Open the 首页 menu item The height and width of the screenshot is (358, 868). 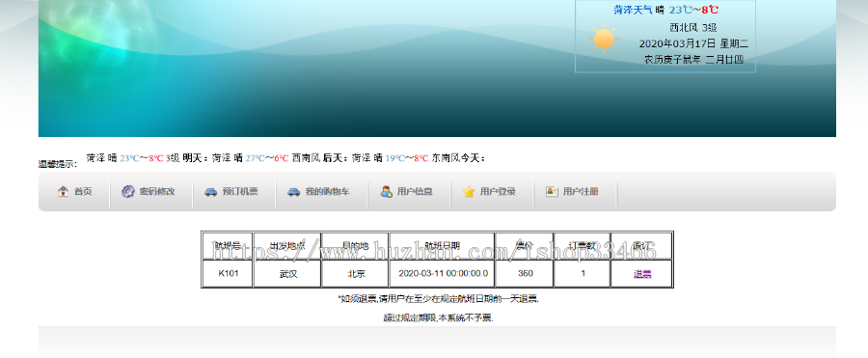(x=83, y=192)
